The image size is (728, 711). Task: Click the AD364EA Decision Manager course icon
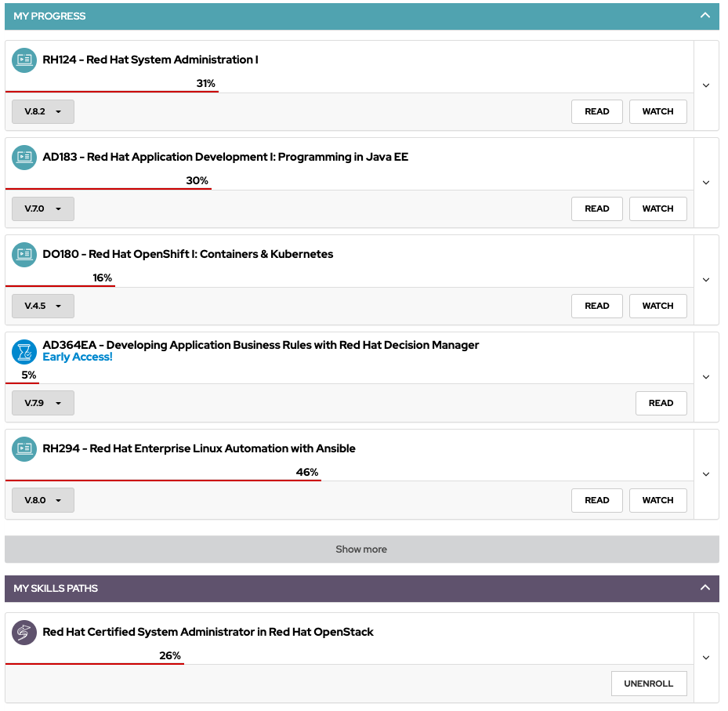click(x=24, y=352)
